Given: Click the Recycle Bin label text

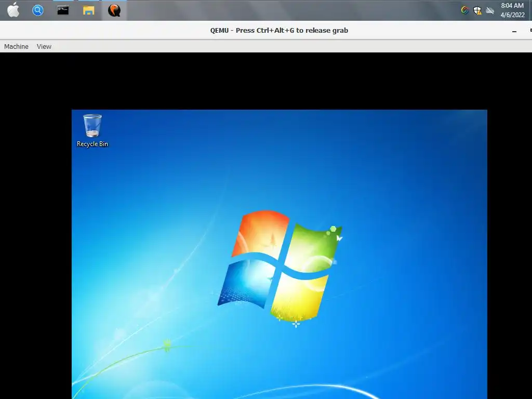Looking at the screenshot, I should pyautogui.click(x=92, y=144).
